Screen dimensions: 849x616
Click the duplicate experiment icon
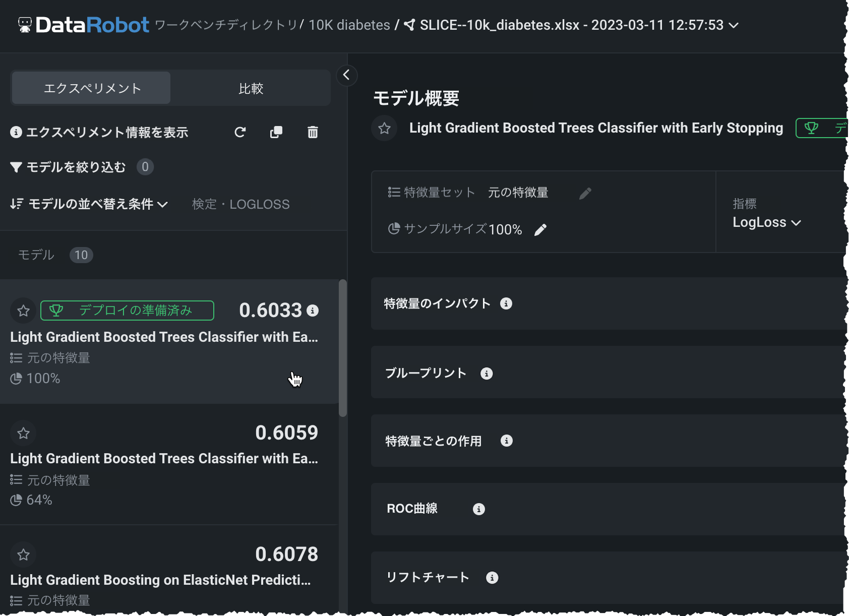point(276,132)
